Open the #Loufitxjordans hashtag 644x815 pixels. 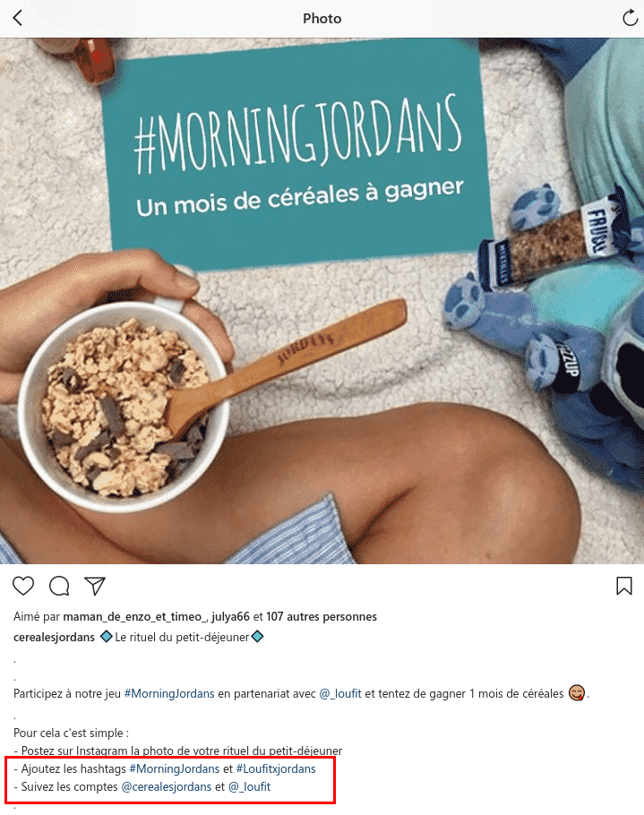point(276,768)
